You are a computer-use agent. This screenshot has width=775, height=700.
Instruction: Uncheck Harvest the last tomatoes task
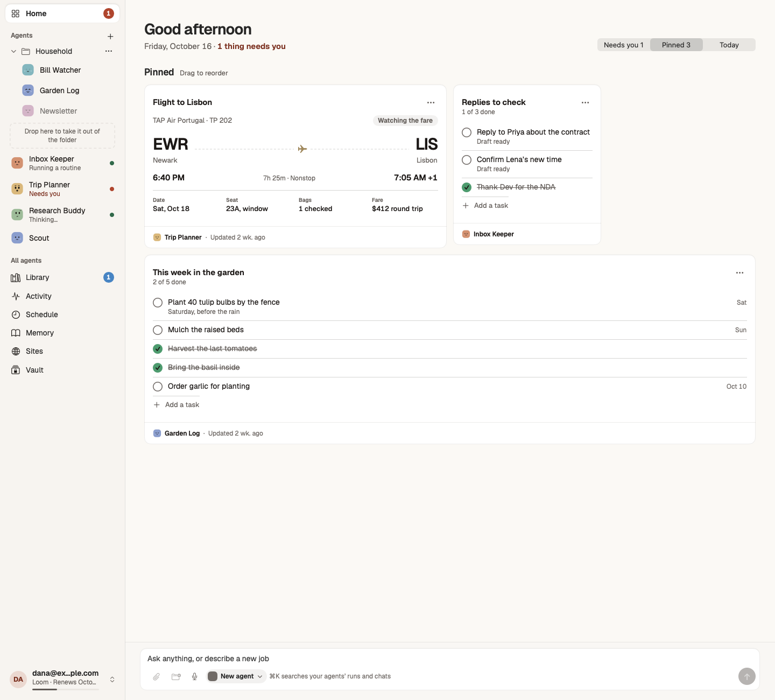158,349
